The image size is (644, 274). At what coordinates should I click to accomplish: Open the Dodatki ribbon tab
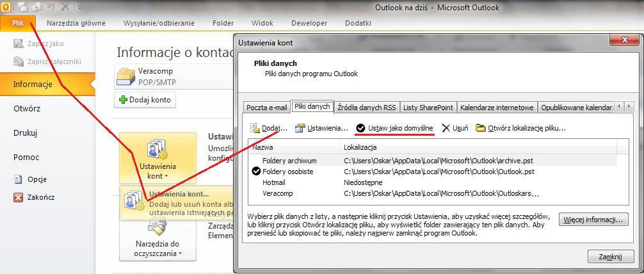tap(358, 23)
